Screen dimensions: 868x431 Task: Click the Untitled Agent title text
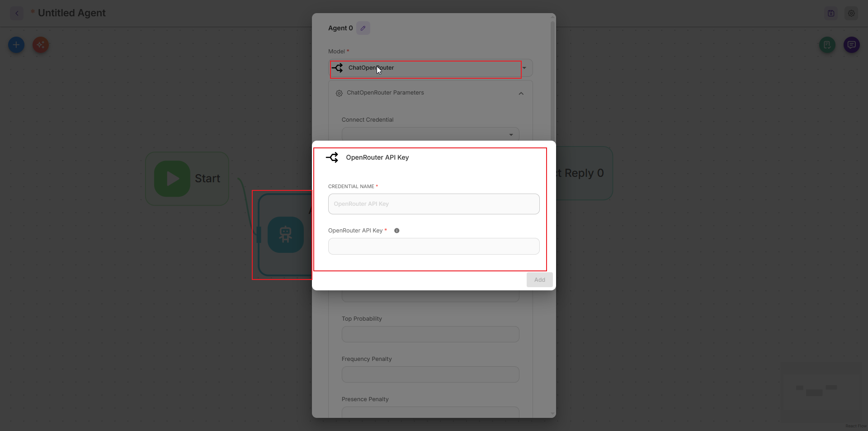coord(71,13)
